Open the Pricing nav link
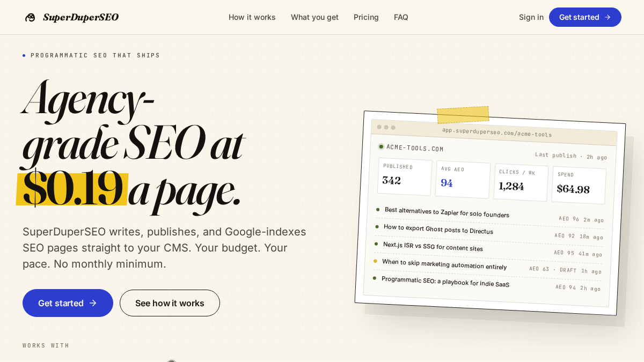 (366, 17)
